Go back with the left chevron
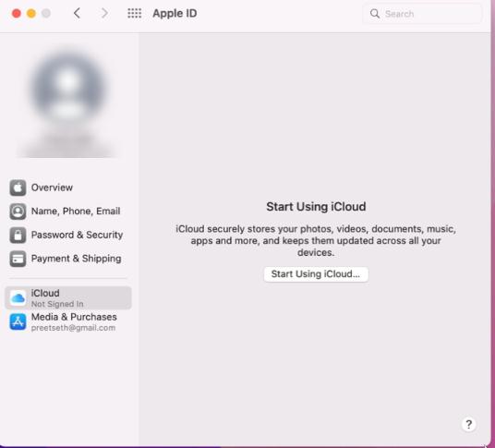Viewport: 495px width, 448px height. coord(77,13)
